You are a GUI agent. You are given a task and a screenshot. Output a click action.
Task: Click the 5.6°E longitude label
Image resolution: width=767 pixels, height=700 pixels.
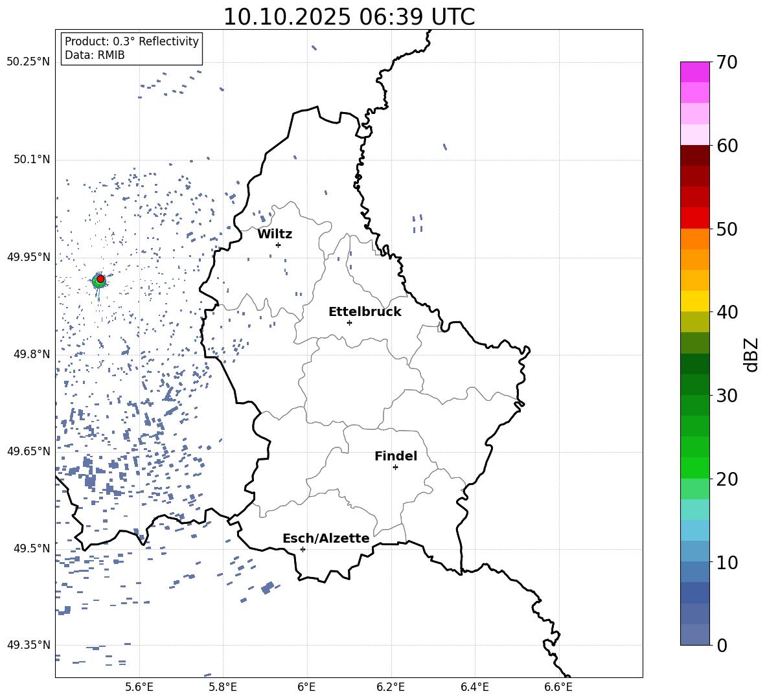coord(139,688)
